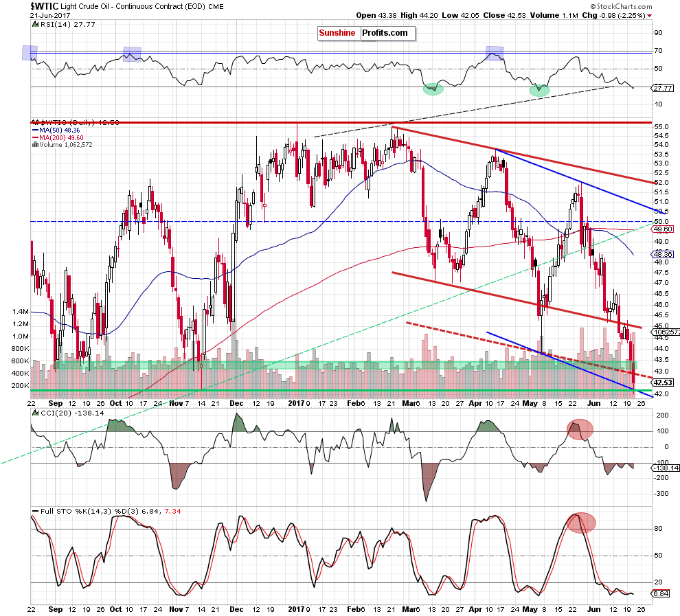Click the 1062572 volume tag on right axis
Image resolution: width=680 pixels, height=616 pixels.
click(x=666, y=332)
